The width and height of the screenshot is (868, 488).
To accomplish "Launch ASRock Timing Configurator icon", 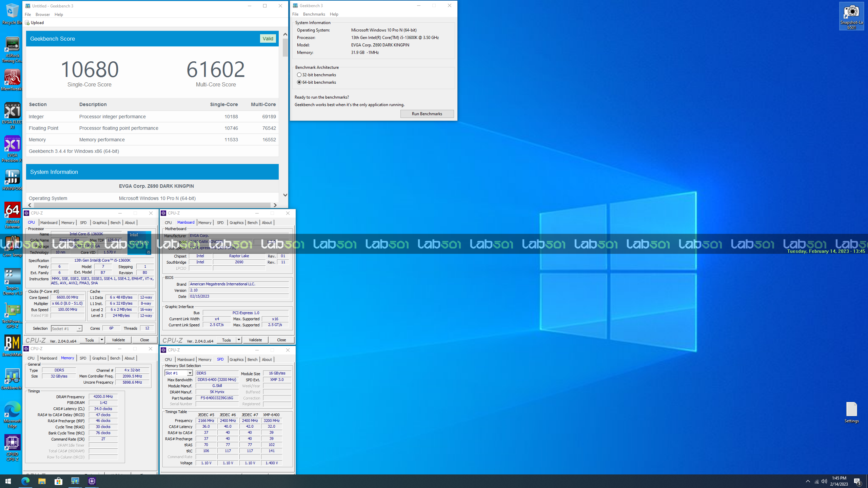I will (12, 50).
